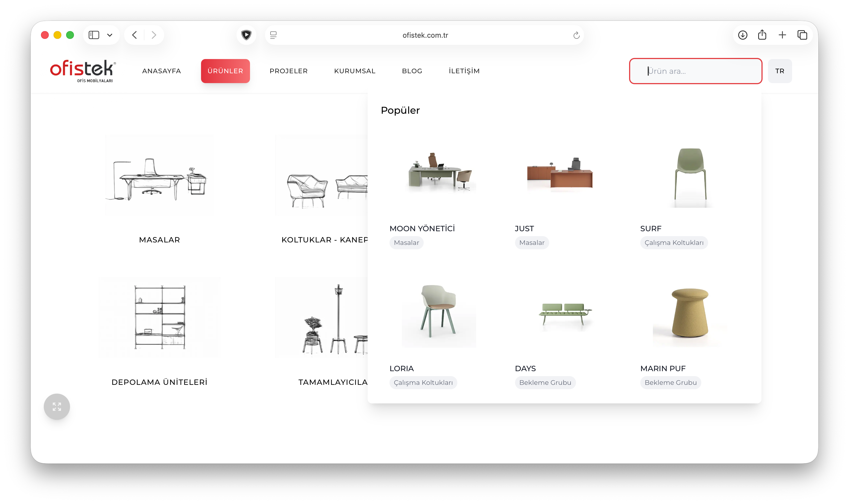Click the share icon in toolbar

(x=763, y=35)
